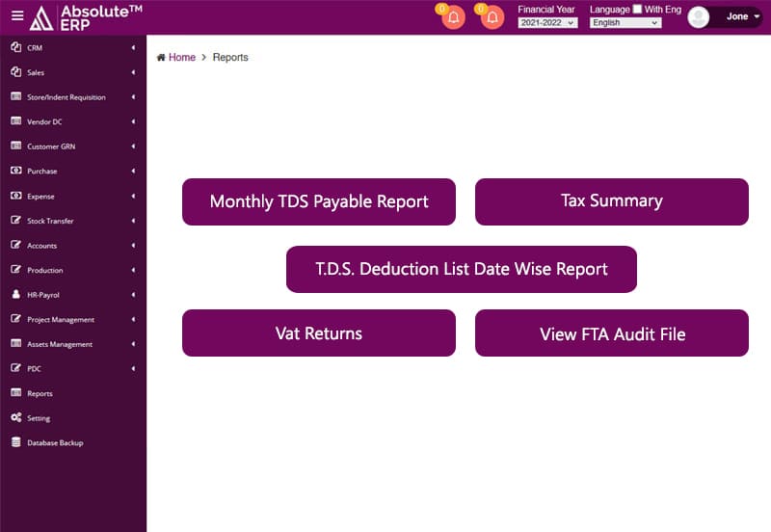This screenshot has height=532, width=771.
Task: Open the Jone user account dropdown
Action: click(742, 16)
